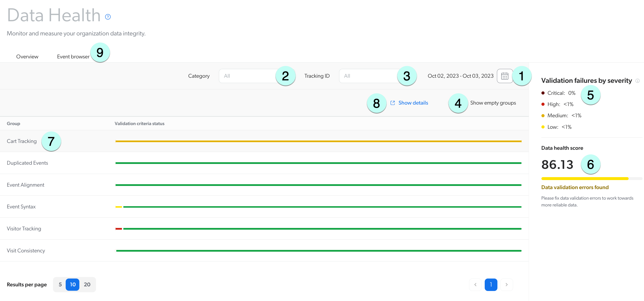The height and width of the screenshot is (301, 644).
Task: Open the Visit Consistency group row
Action: pyautogui.click(x=264, y=250)
